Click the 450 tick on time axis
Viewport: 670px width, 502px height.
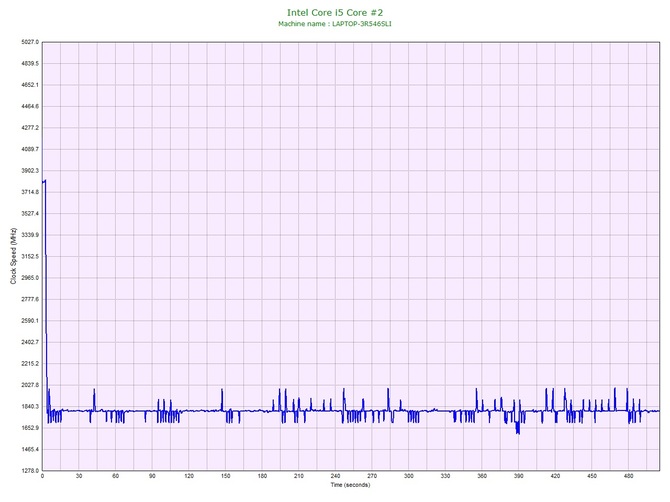click(592, 476)
